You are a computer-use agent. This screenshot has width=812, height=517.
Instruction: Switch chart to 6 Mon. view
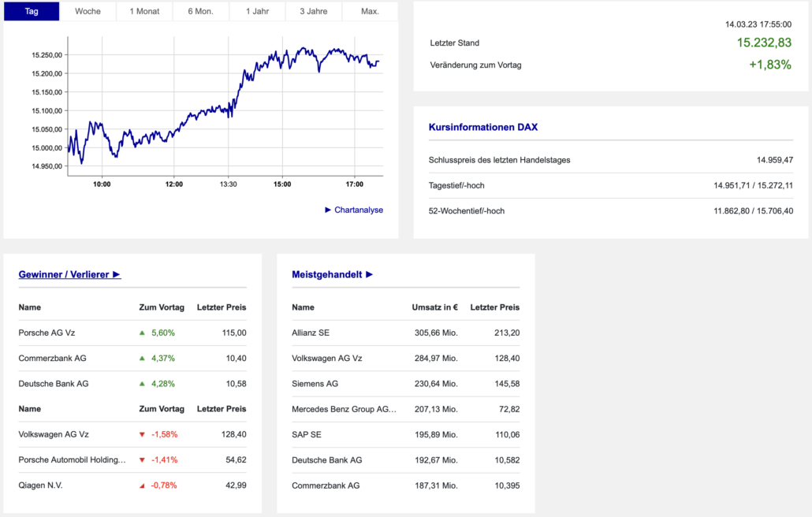click(x=200, y=11)
